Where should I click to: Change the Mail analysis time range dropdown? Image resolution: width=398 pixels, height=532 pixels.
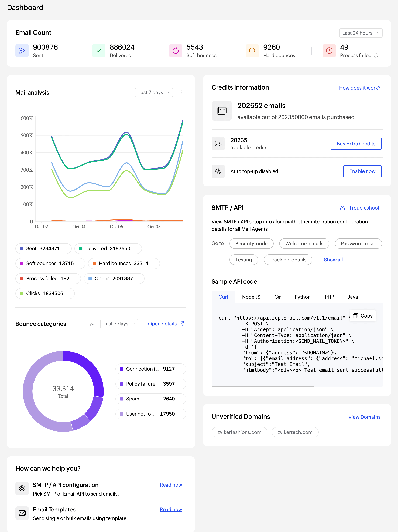click(x=154, y=92)
